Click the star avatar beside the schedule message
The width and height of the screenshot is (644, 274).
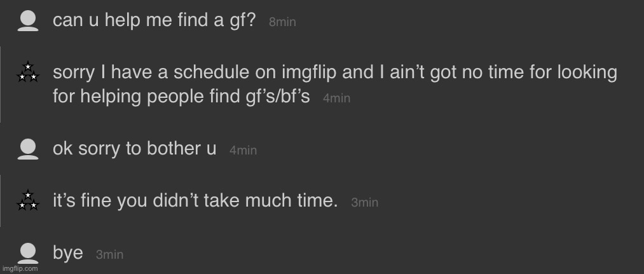pos(27,73)
